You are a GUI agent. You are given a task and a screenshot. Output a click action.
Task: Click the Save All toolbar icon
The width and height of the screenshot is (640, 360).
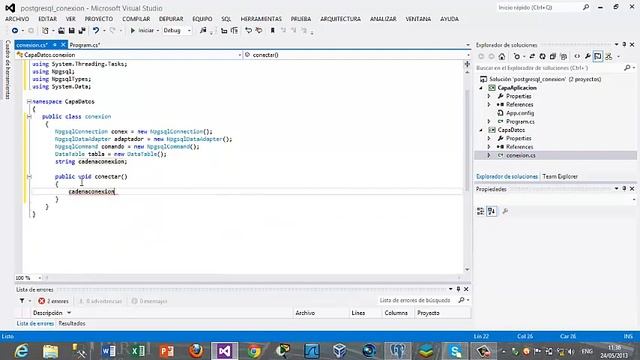pos(82,31)
